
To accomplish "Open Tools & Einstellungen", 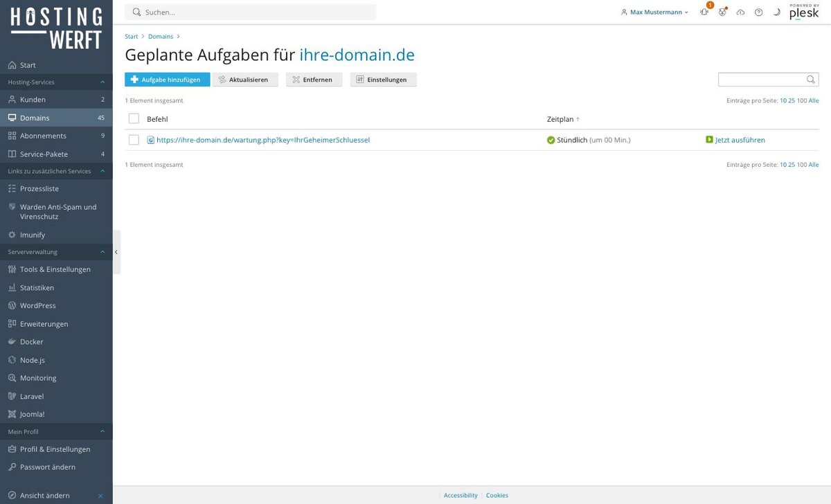I will [56, 269].
